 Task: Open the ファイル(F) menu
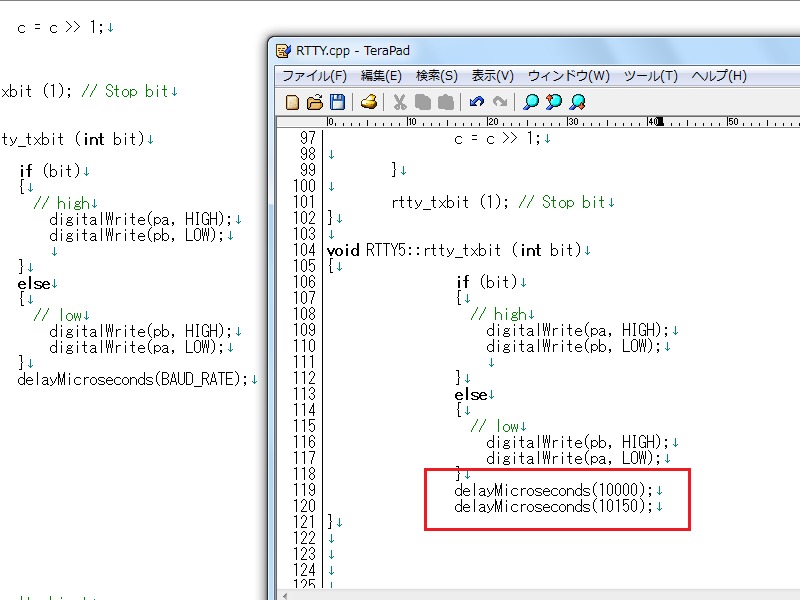[x=314, y=76]
